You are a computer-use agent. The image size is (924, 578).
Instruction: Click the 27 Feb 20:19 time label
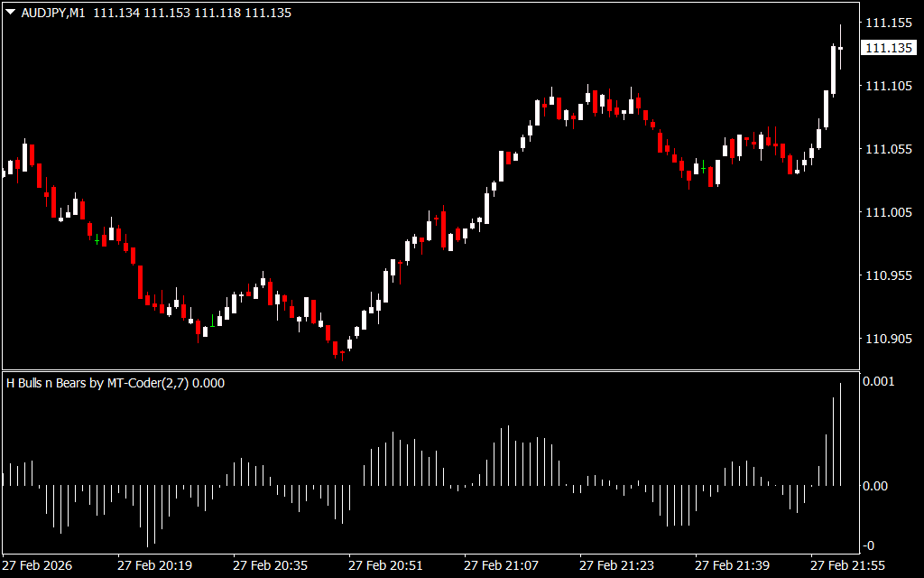154,565
